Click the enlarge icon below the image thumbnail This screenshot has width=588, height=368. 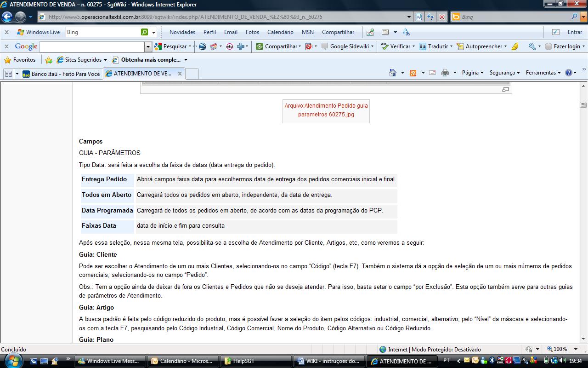point(505,90)
